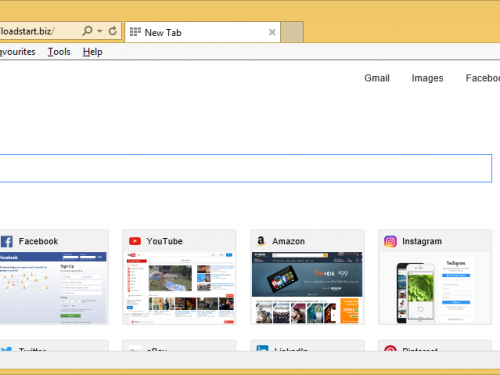Click inside the large search box
Image resolution: width=500 pixels, height=375 pixels.
(x=246, y=168)
